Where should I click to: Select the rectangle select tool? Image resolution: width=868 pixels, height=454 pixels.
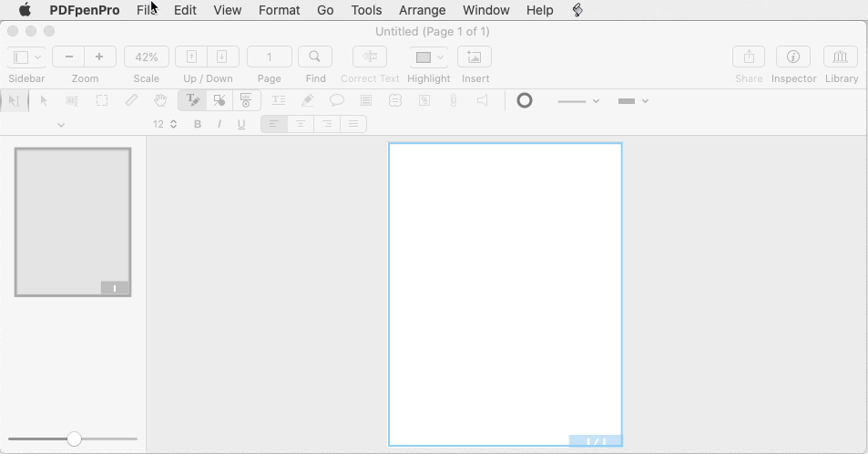tap(102, 100)
